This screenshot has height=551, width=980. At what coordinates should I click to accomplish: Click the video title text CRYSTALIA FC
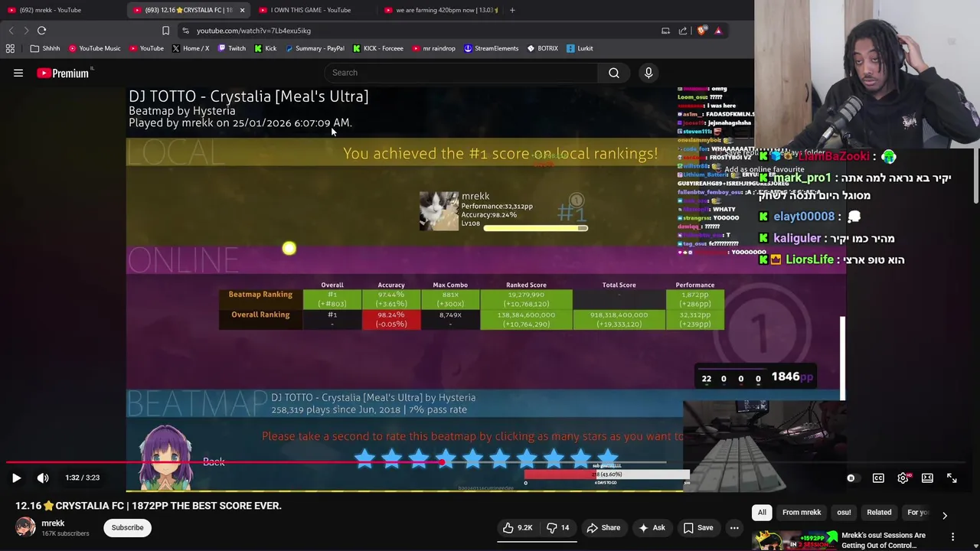149,506
